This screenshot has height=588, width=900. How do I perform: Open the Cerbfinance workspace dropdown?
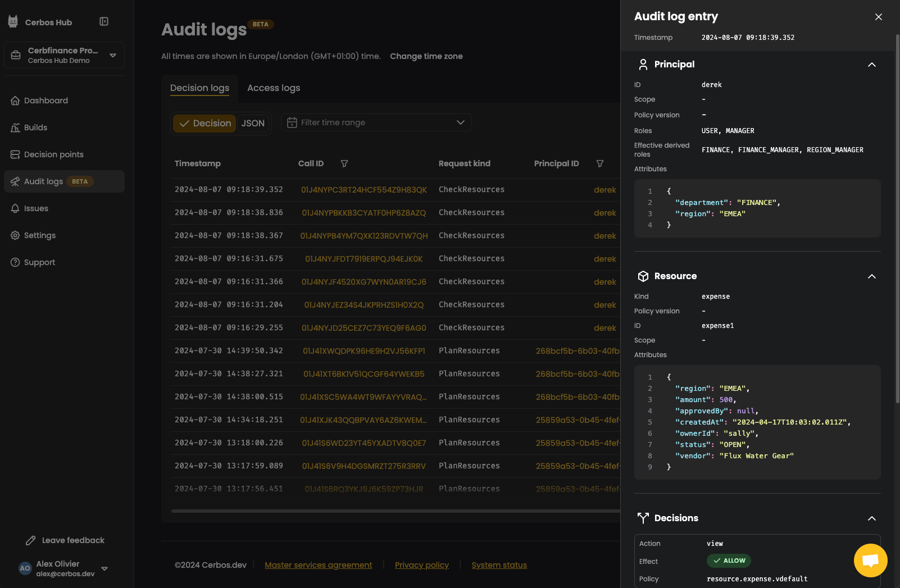[64, 55]
